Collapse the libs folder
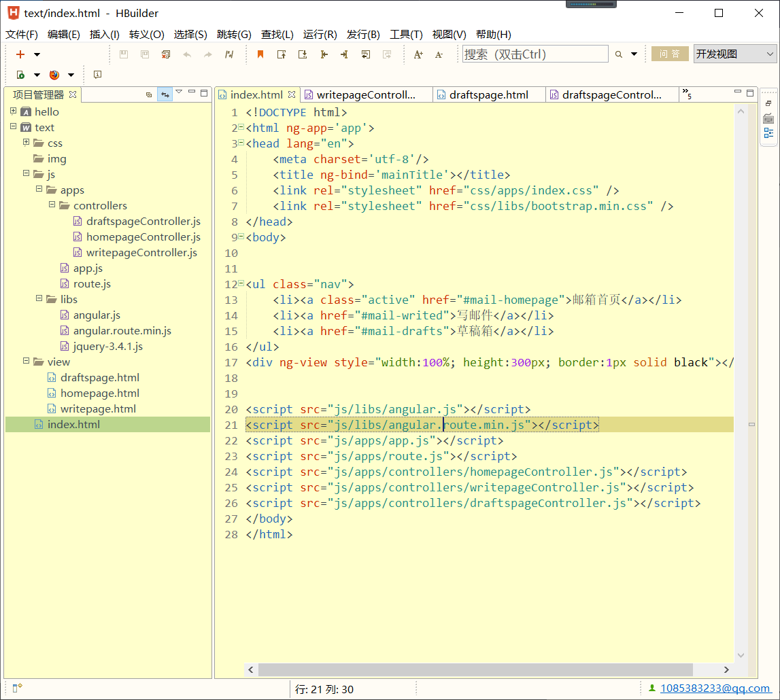The width and height of the screenshot is (780, 700). pyautogui.click(x=39, y=298)
